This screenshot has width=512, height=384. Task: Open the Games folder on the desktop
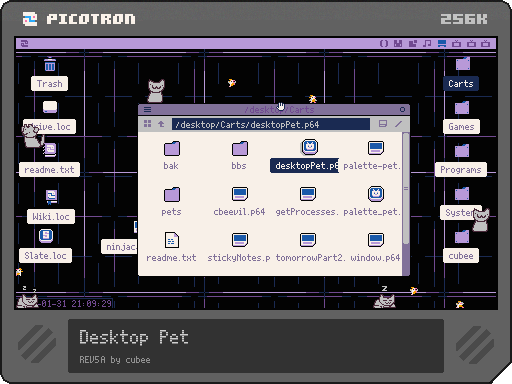[462, 117]
